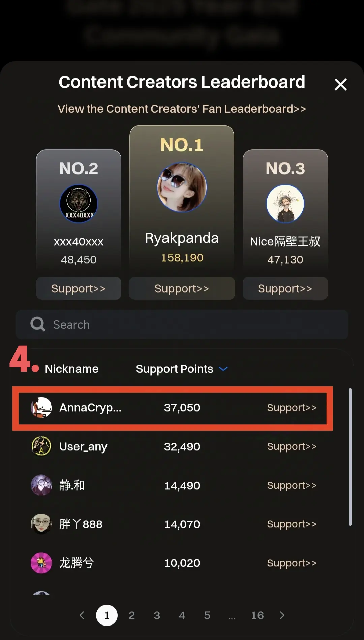
Task: Open Ryakpanda's profile avatar
Action: (182, 187)
